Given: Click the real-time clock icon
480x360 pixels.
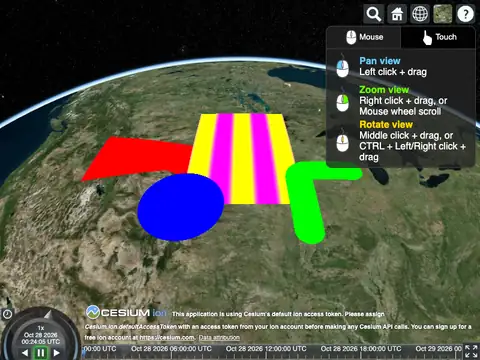Looking at the screenshot, I should [7, 314].
